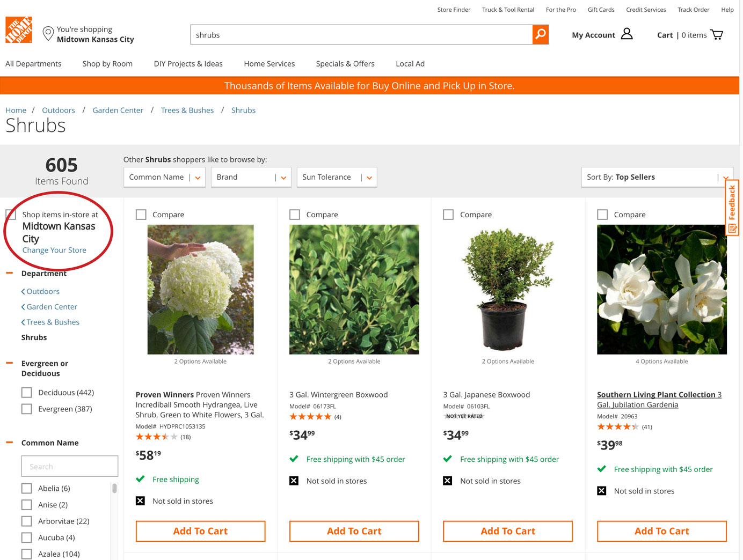743x560 pixels.
Task: Click the Common Name list scrollbar
Action: (114, 489)
